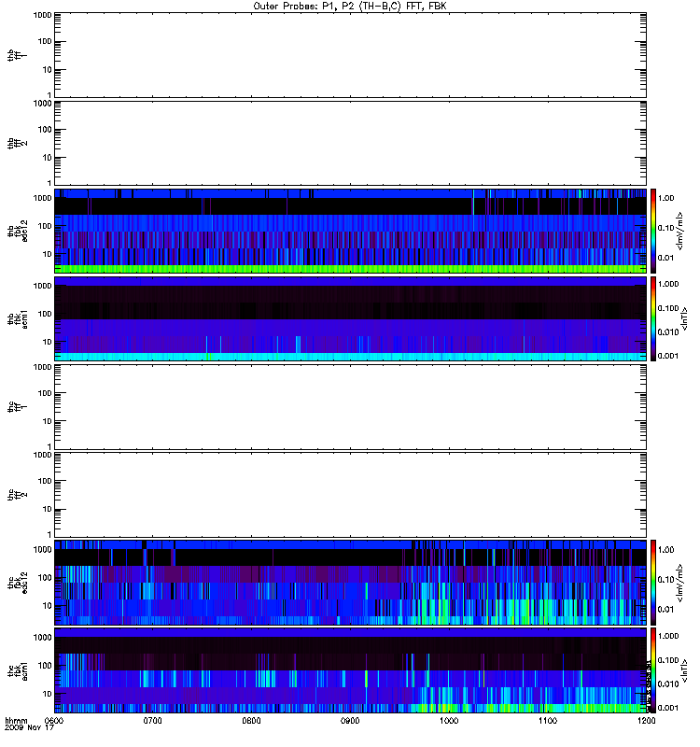Viewport: 700px width, 747px height.
Task: Click the thc fbk scm1 spectrogram panel
Action: (x=350, y=670)
